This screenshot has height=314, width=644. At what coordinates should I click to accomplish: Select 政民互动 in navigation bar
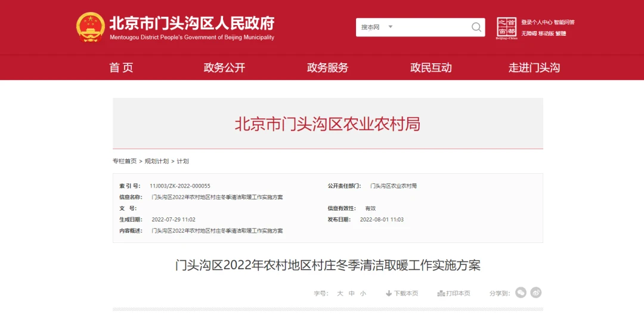pos(431,67)
